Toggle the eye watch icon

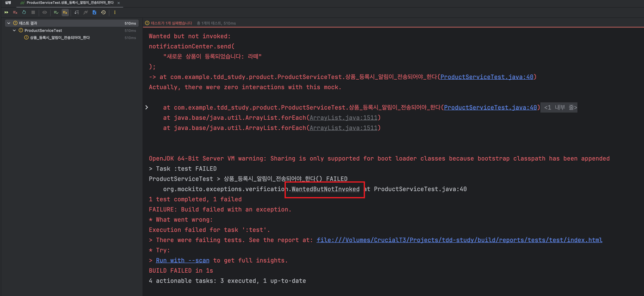44,12
